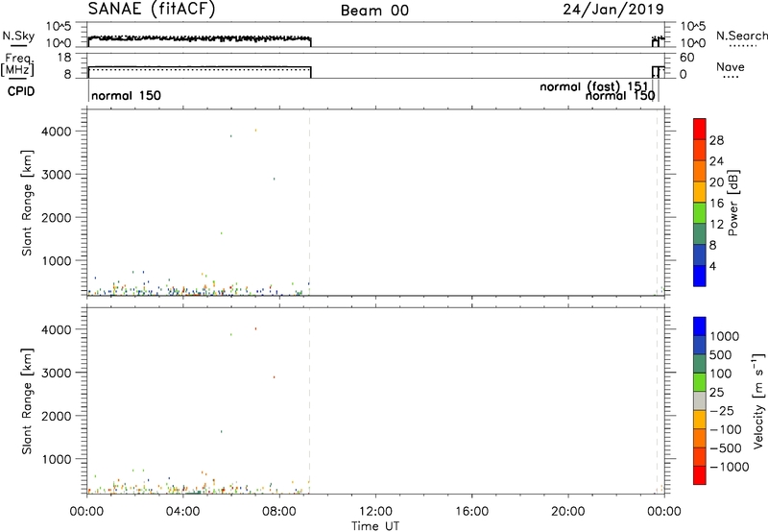Click the orange echo near 4000 km in power panel

[255, 130]
